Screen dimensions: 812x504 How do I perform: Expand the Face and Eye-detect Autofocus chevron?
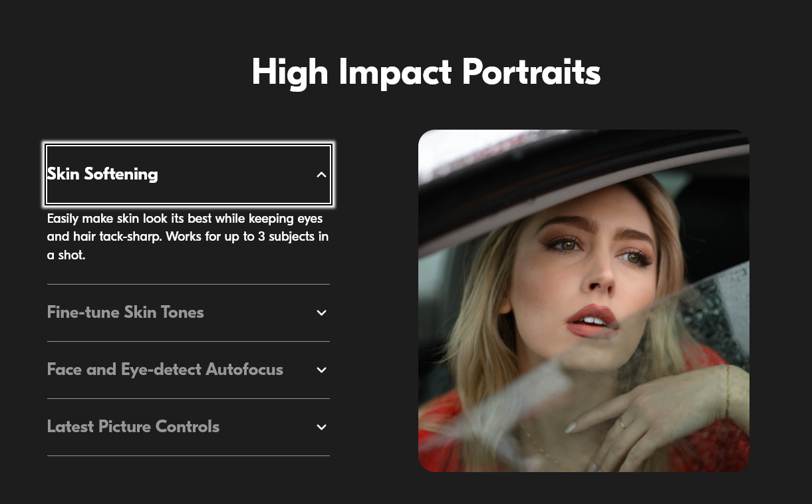tap(321, 370)
